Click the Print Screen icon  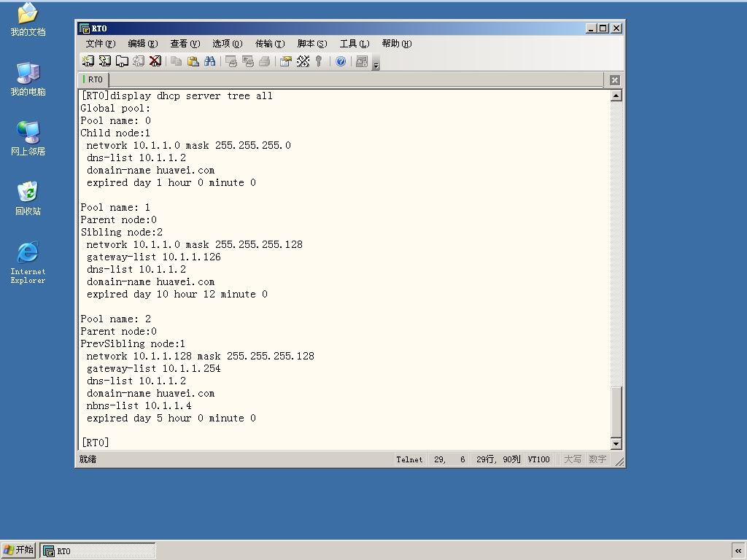click(x=231, y=61)
